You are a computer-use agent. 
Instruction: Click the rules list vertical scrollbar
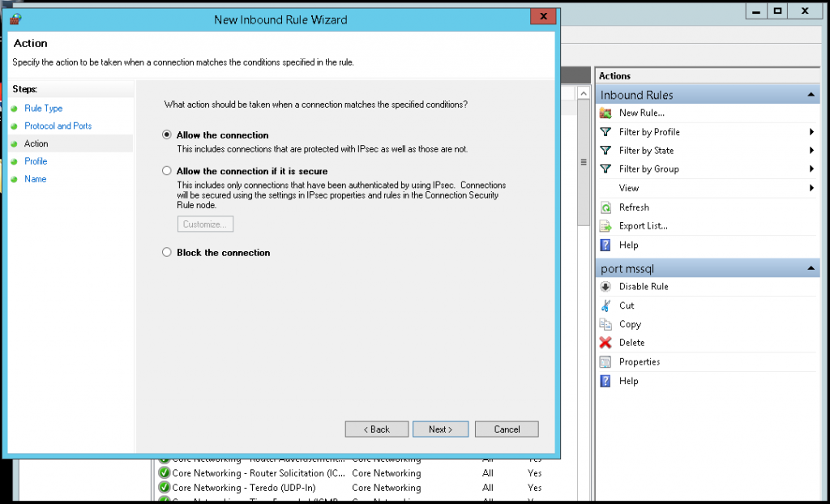583,162
